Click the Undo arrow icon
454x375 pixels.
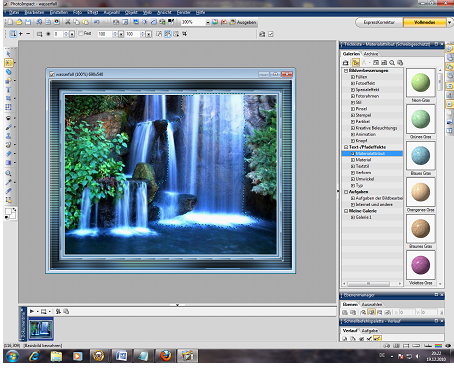(x=97, y=22)
